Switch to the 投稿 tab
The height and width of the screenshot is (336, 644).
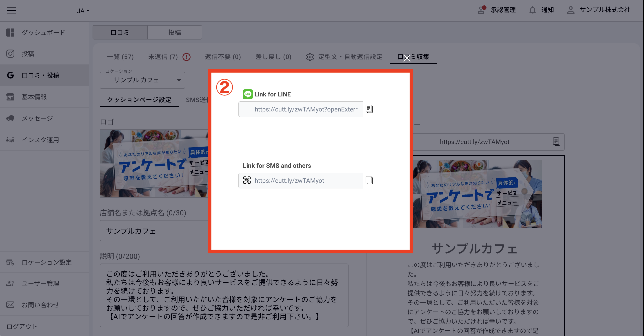(175, 32)
